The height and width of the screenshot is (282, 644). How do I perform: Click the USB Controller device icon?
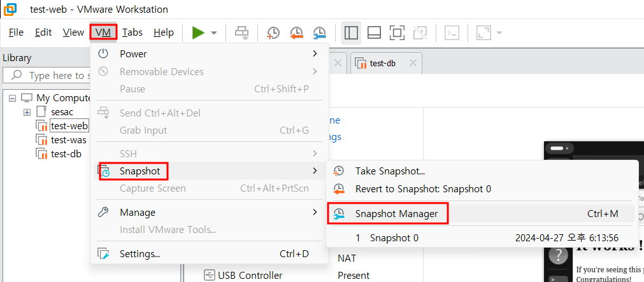pyautogui.click(x=210, y=274)
